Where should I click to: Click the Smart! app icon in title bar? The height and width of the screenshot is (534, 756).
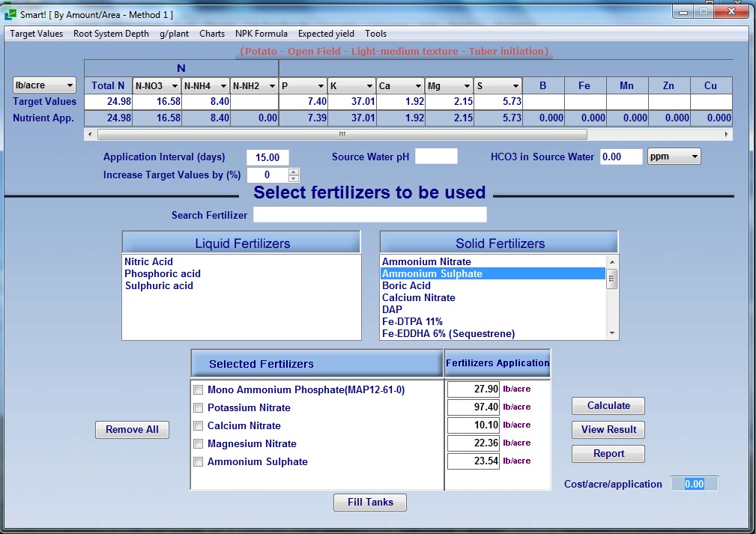point(10,14)
